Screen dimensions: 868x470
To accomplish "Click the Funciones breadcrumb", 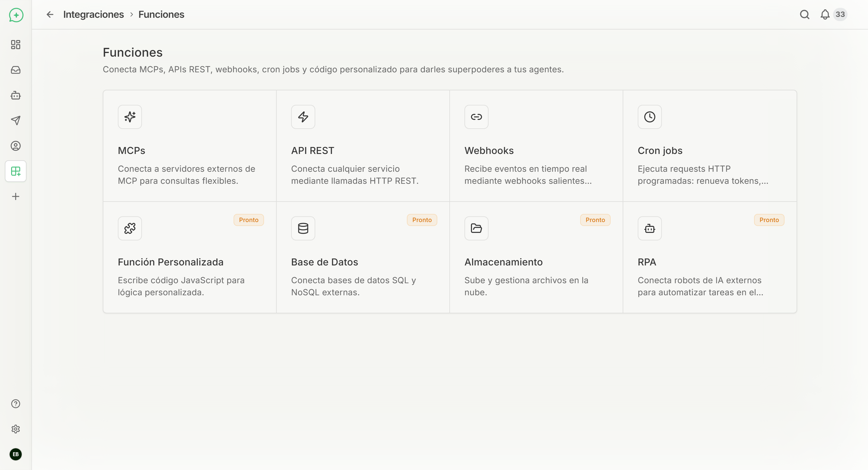I will pos(161,14).
